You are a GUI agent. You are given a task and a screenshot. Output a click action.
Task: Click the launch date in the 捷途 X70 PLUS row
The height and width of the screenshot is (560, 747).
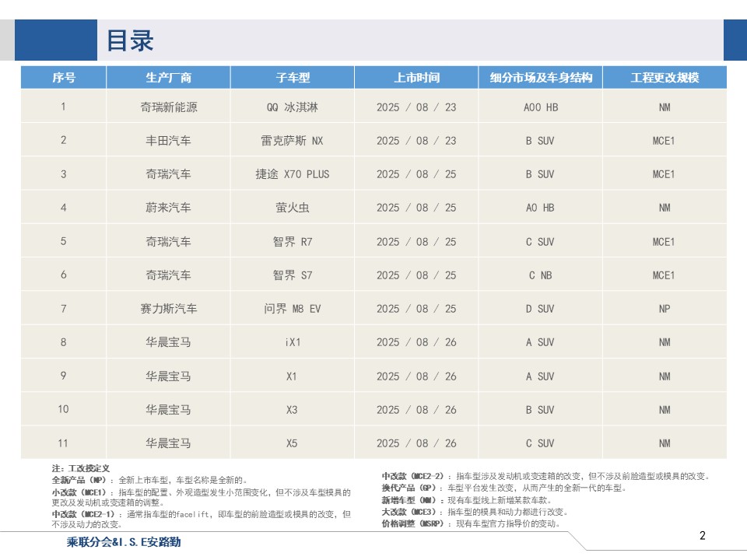point(416,174)
